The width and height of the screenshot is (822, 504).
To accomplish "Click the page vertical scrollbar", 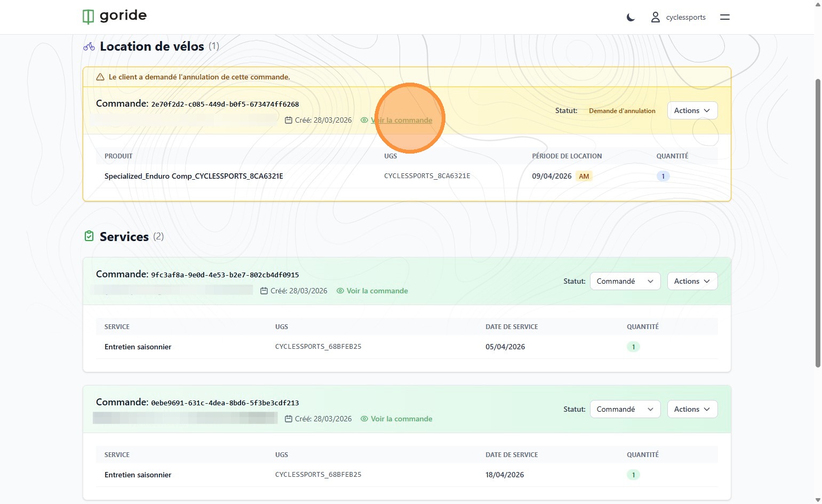I will point(818,224).
